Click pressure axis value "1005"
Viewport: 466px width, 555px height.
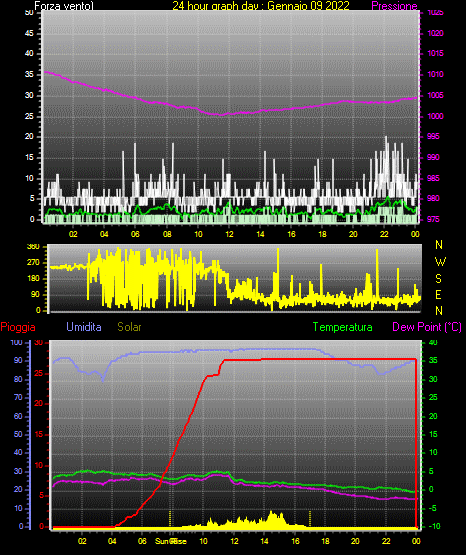(435, 95)
